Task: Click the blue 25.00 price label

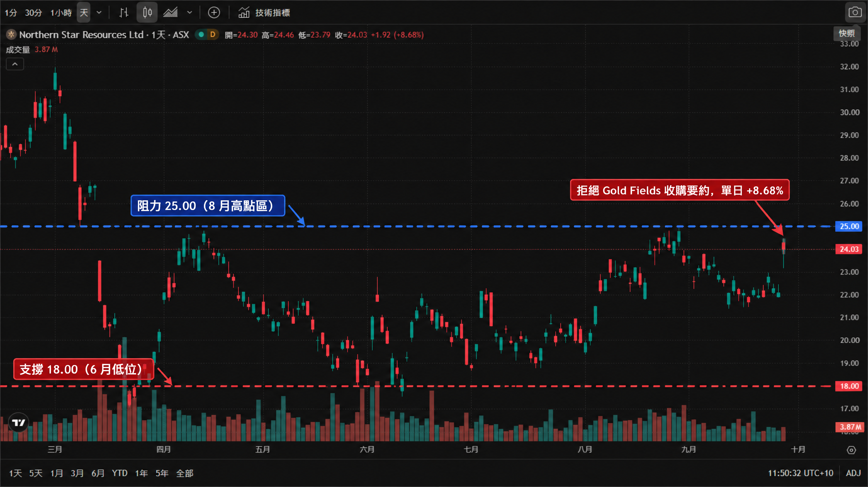Action: click(849, 226)
